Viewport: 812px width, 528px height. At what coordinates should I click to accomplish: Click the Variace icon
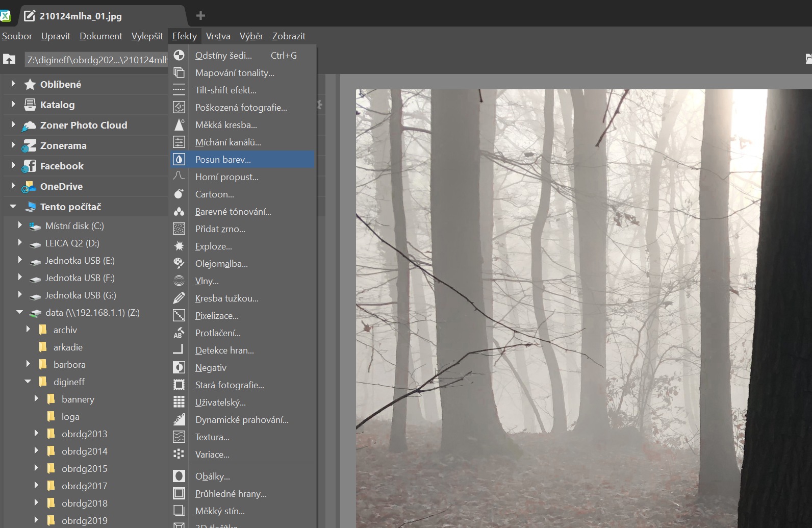(179, 454)
